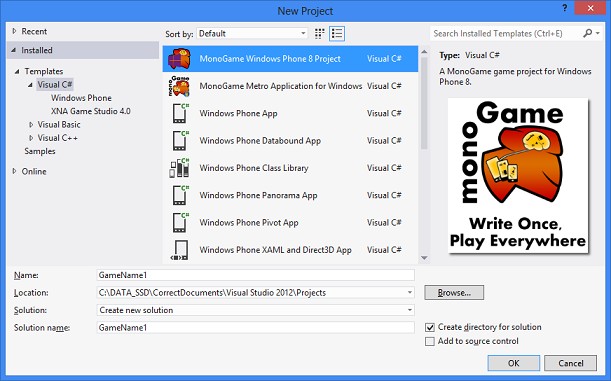
Task: Click Windows Phone Databound App icon
Action: pos(180,141)
